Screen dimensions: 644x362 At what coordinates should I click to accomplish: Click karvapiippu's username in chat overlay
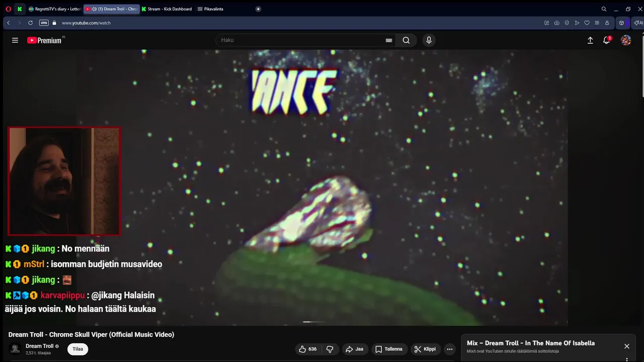[62, 295]
